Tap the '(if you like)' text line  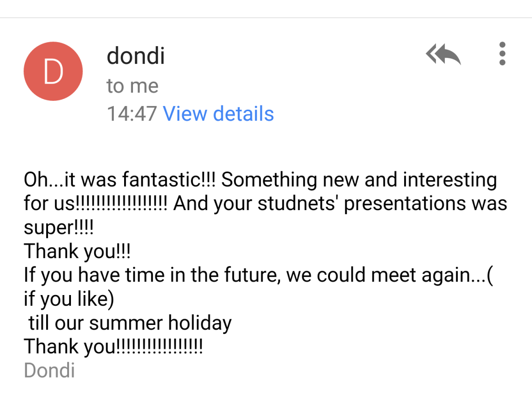coord(69,299)
